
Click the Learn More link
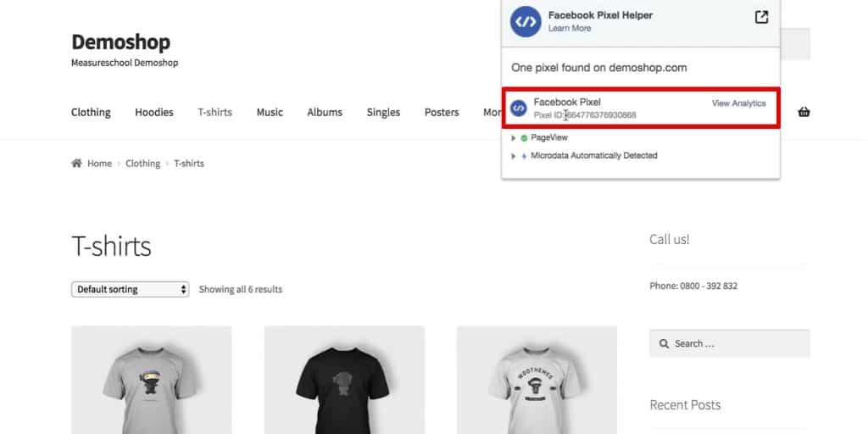click(570, 29)
